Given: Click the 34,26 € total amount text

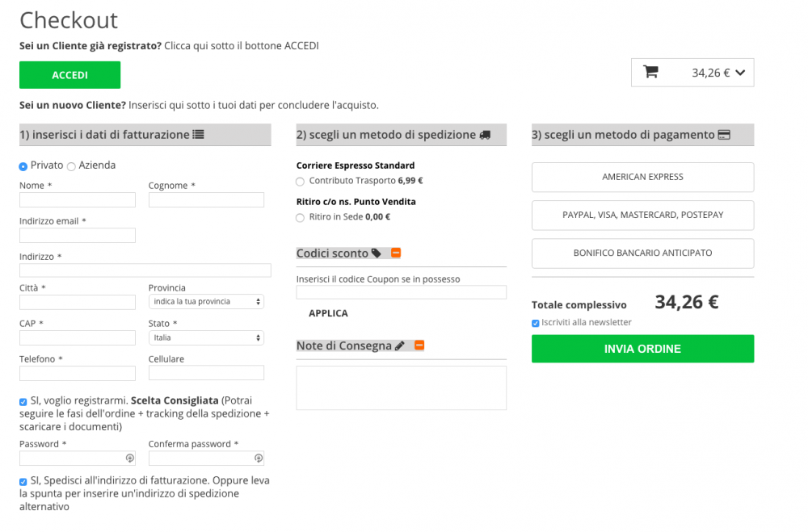Looking at the screenshot, I should [686, 302].
